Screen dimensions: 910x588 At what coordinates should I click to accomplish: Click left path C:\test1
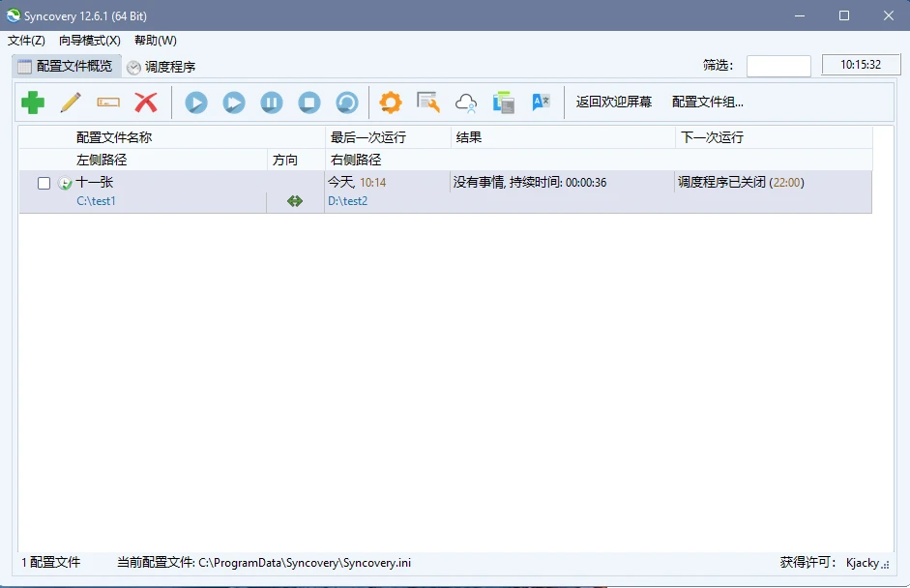pyautogui.click(x=97, y=201)
